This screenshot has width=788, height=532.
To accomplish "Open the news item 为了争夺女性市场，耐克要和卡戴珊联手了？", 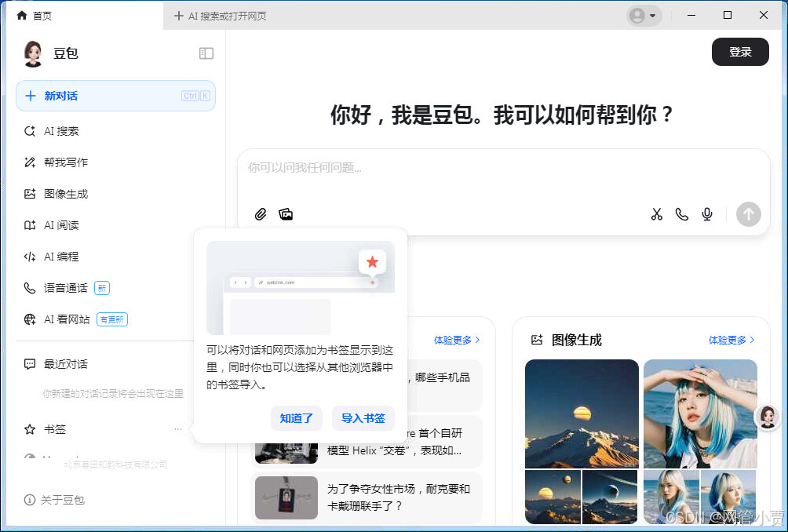I will pyautogui.click(x=367, y=497).
